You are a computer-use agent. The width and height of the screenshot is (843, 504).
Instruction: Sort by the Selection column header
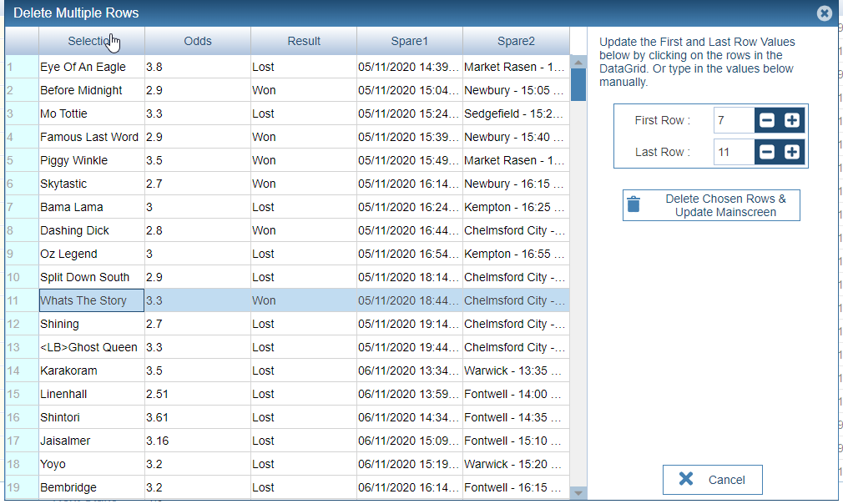[x=92, y=41]
